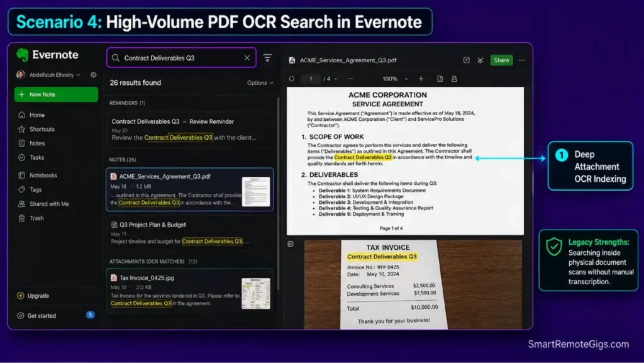
Task: Click the 26 results found label
Action: coord(135,82)
